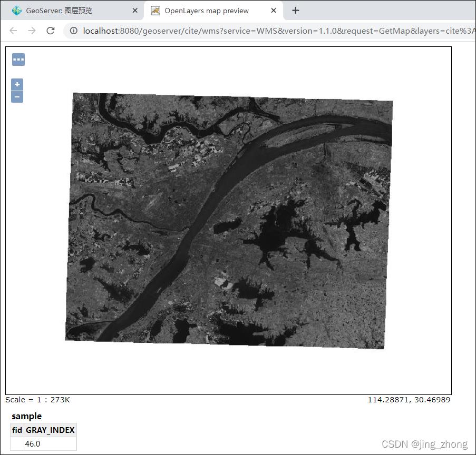This screenshot has height=455, width=476.
Task: Click the 'GRAY_INDEX' column header
Action: pyautogui.click(x=50, y=430)
